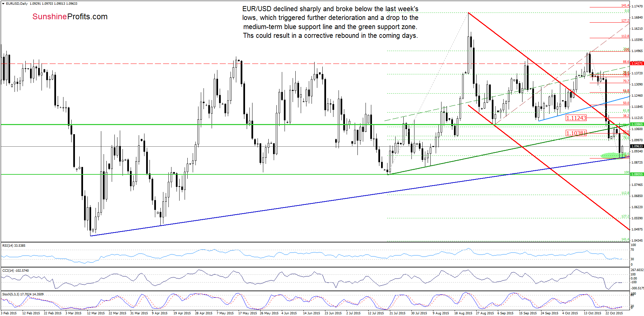
Task: Click the 22 Feb 2015 date label
Action: (x=53, y=313)
